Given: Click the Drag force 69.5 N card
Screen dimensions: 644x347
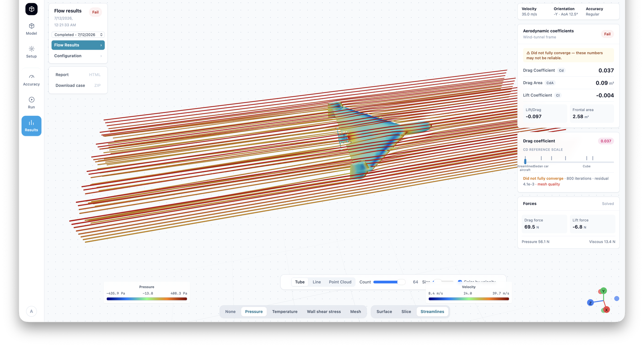Looking at the screenshot, I should click(x=544, y=224).
